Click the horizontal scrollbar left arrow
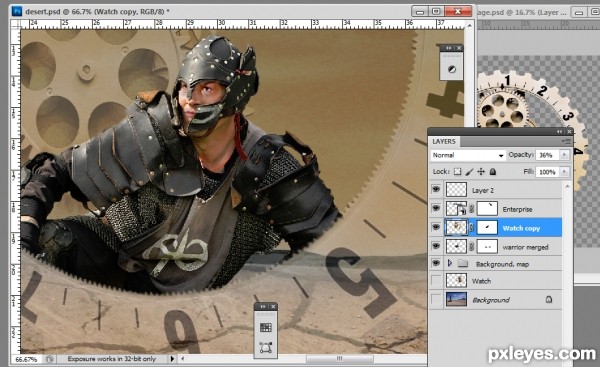 coord(183,359)
